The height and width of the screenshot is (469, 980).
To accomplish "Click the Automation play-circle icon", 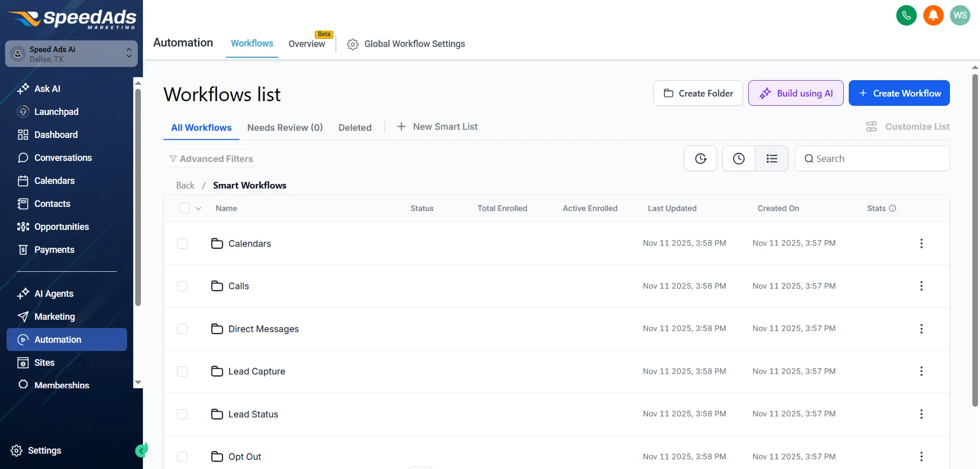I will [x=23, y=340].
